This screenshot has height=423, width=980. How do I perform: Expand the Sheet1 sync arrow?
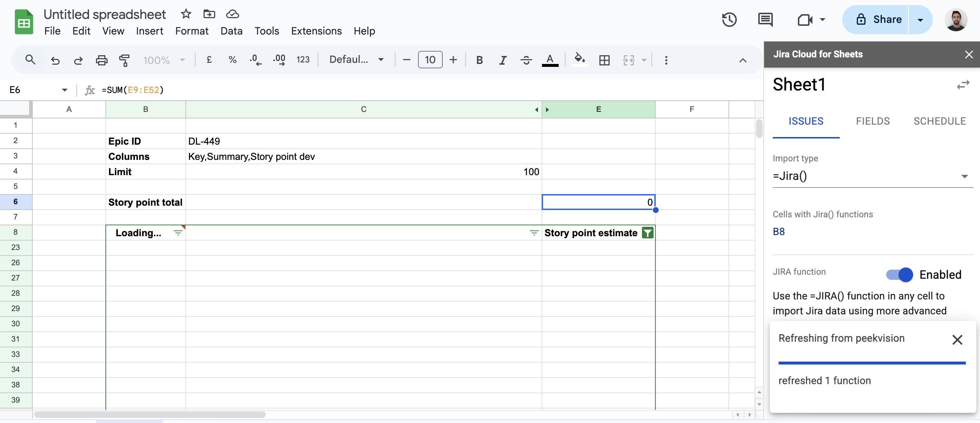coord(965,84)
